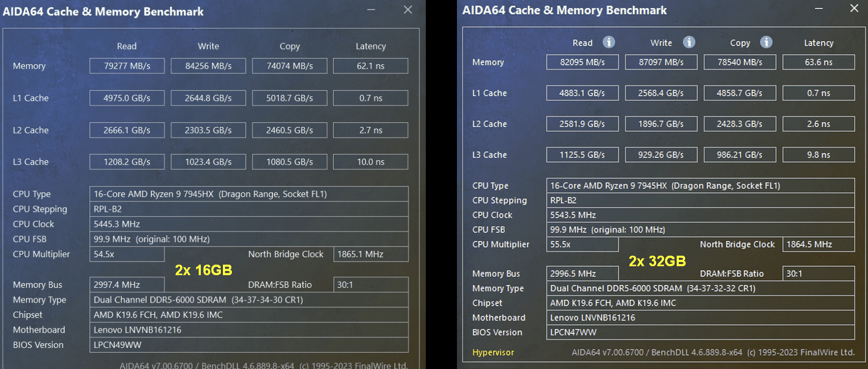Click the Memory Read result 79277 MB/s
Screen dimensions: 868x369
[127, 66]
